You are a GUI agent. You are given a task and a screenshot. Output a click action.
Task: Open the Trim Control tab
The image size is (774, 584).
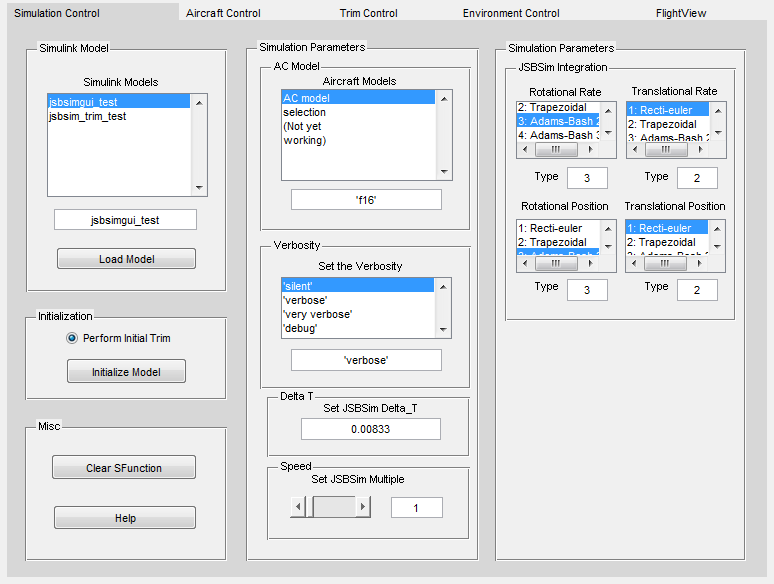pos(367,13)
